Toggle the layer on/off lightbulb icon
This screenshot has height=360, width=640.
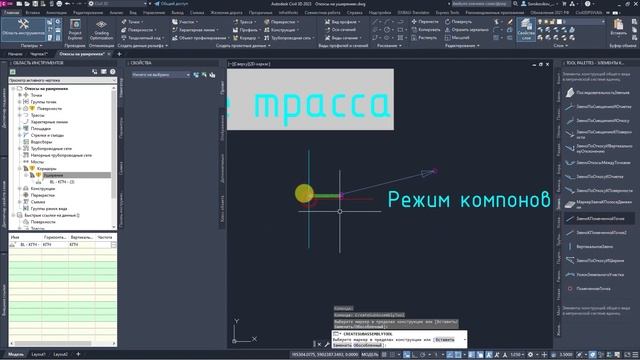[540, 22]
